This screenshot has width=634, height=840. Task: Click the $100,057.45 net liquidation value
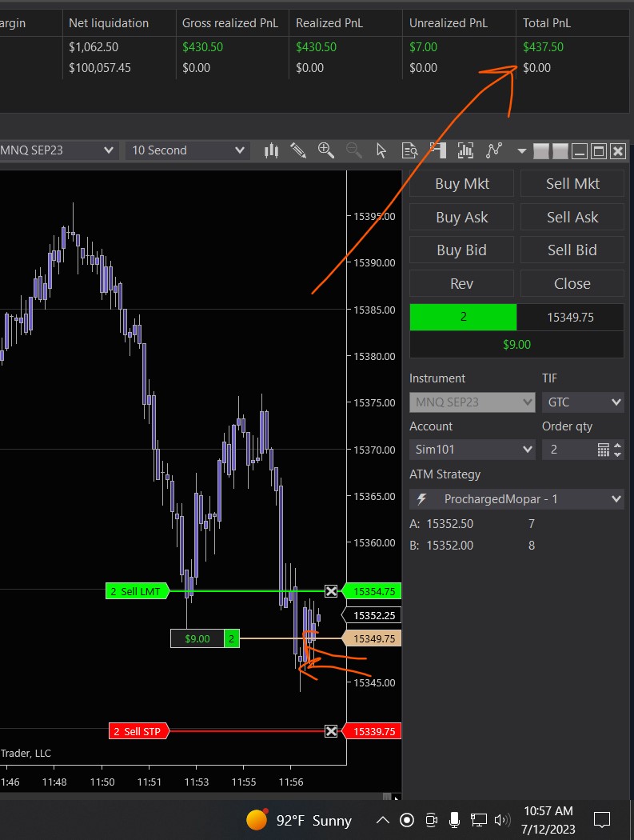pyautogui.click(x=100, y=68)
